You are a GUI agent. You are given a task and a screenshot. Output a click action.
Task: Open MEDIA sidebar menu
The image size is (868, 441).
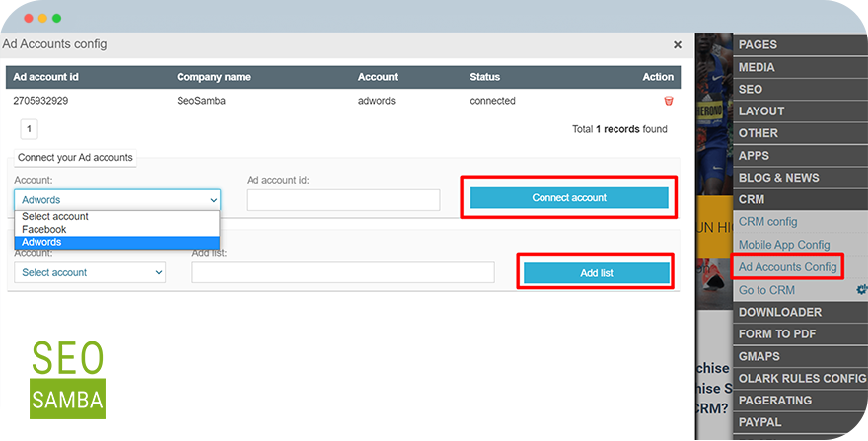click(x=800, y=67)
